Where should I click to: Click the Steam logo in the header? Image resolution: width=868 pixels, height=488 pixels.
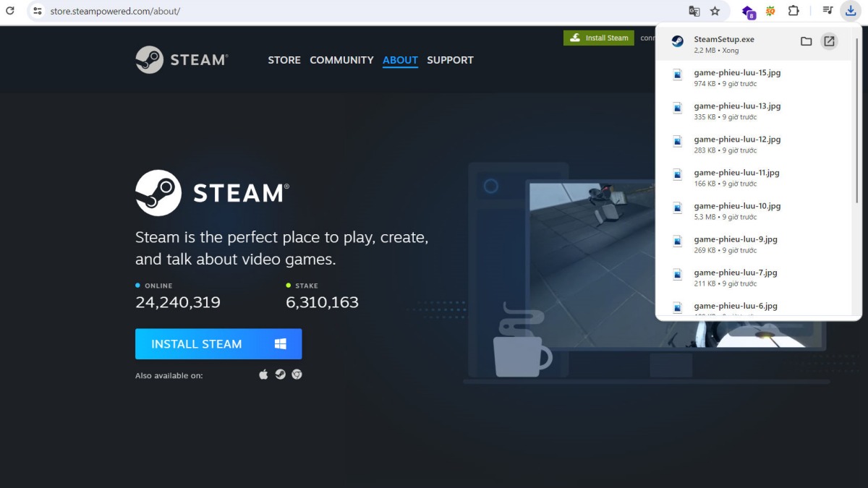[x=182, y=60]
